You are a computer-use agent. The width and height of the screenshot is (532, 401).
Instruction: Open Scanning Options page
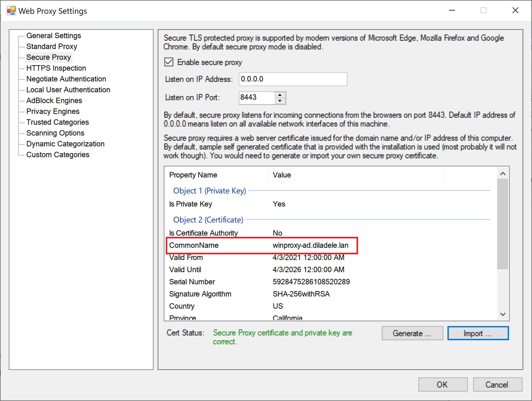(x=55, y=133)
